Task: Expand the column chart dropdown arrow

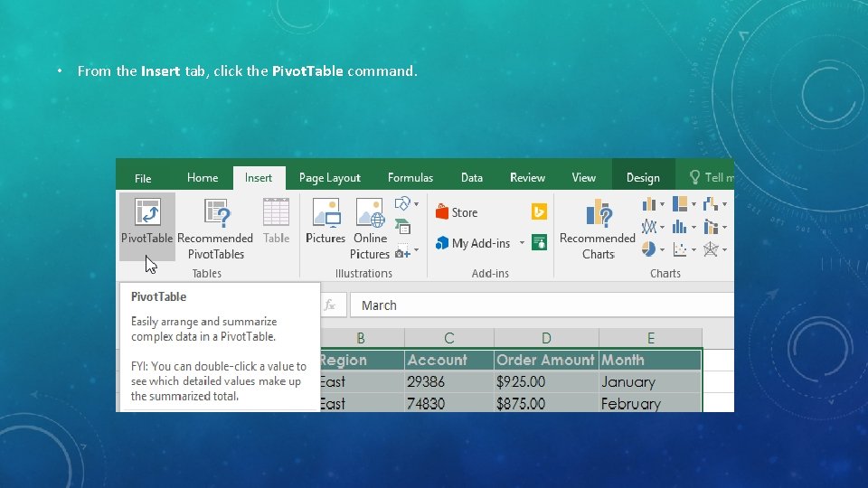Action: 662,204
